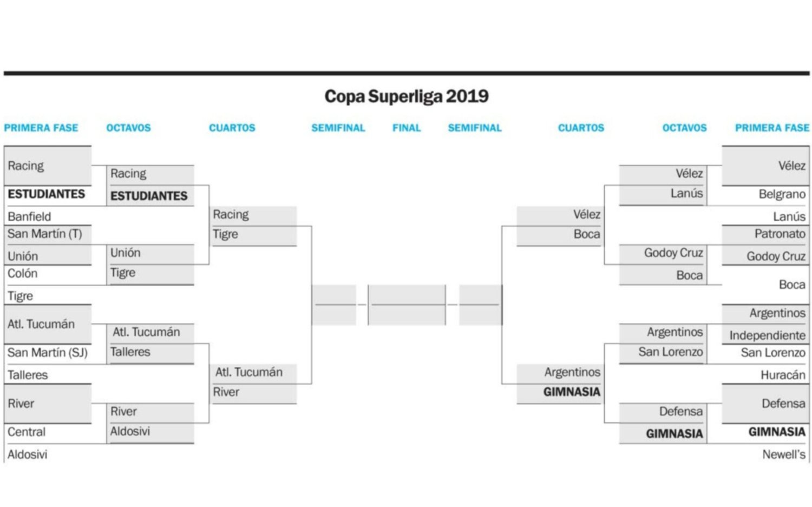Screen dimensions: 812x507
Task: Click San Lorenzo in the right octavos
Action: (x=670, y=352)
